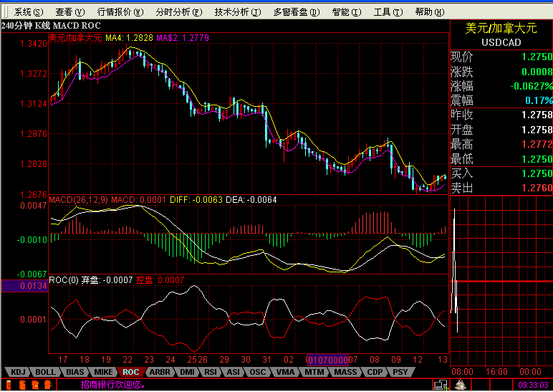Open the 技术分析(T) menu
Viewport: 553px width, 392px height.
click(x=238, y=12)
